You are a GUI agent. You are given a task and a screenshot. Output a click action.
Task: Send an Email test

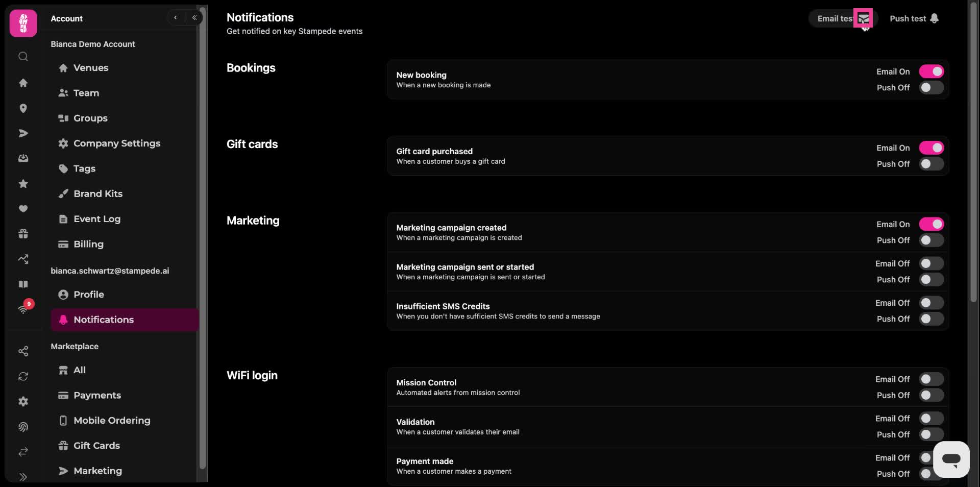tap(841, 18)
